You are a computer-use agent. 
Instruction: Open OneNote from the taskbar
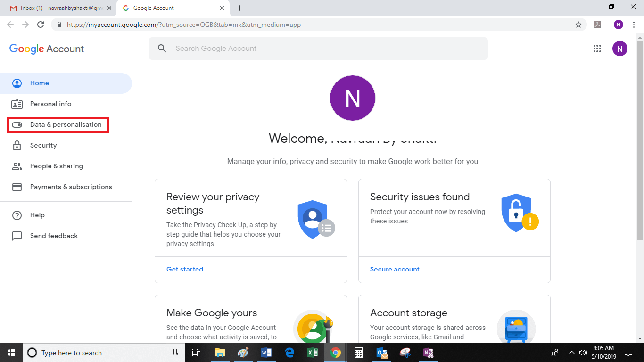click(428, 353)
